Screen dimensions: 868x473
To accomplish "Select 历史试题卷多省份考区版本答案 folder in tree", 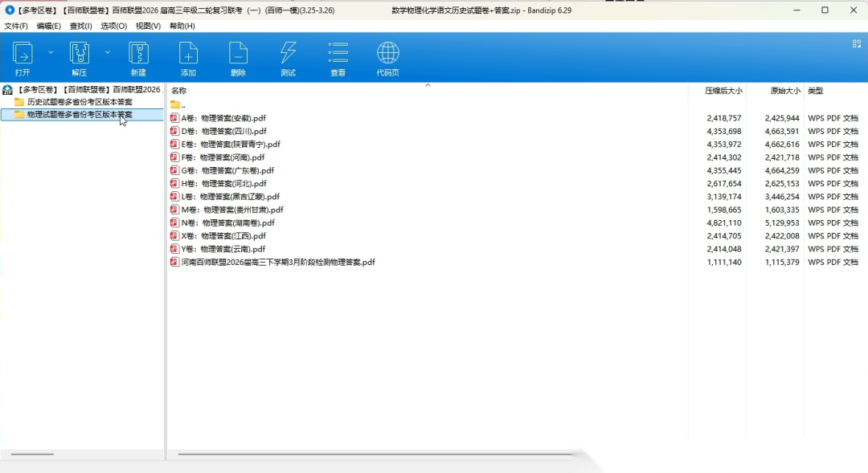I will click(79, 102).
